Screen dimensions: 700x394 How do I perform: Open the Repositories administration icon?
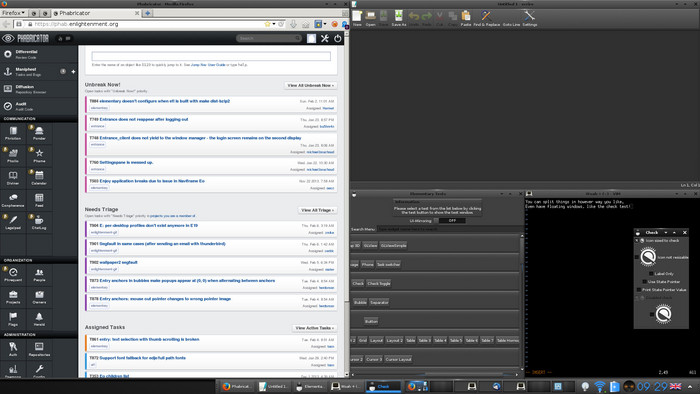39,349
